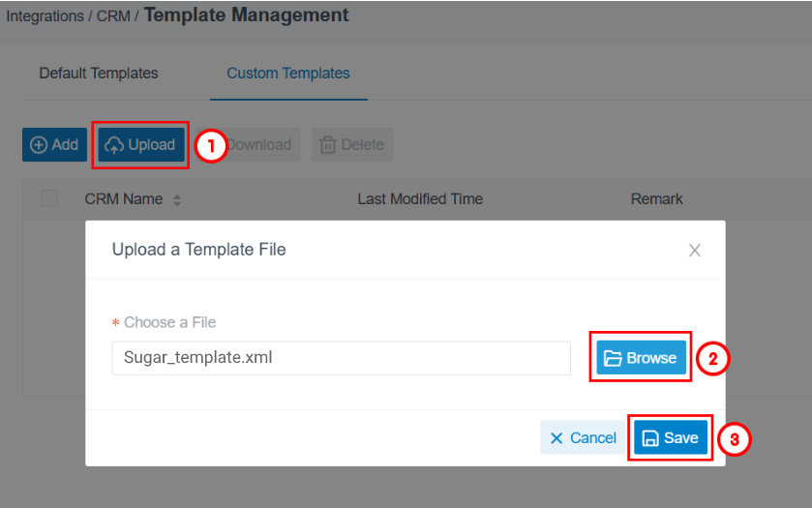The width and height of the screenshot is (812, 508).
Task: Click the floppy disk icon on Save
Action: (x=650, y=438)
